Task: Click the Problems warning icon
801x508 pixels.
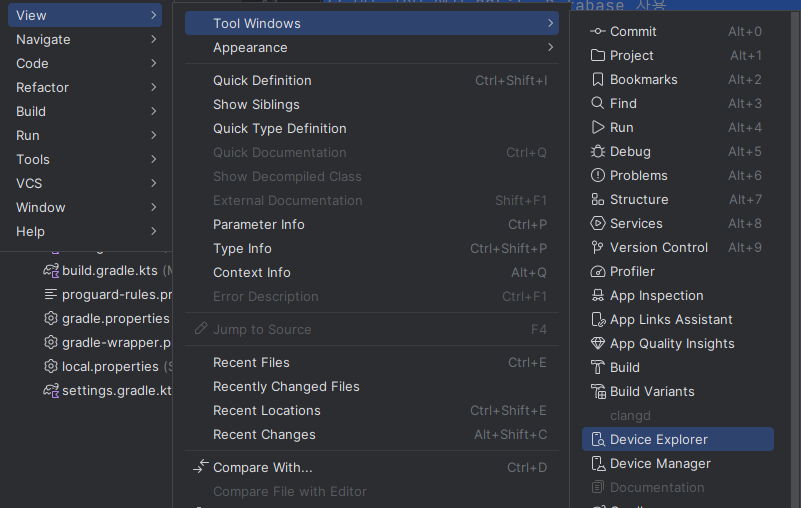Action: tap(597, 175)
